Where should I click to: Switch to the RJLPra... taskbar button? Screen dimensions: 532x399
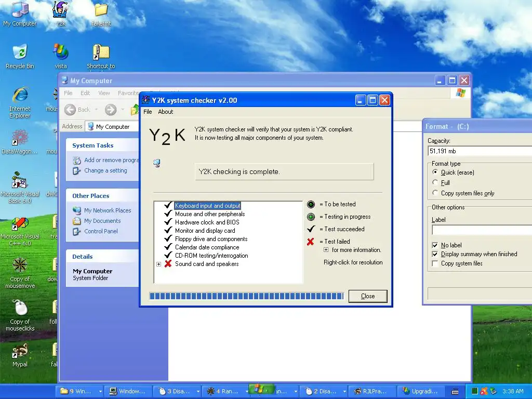(371, 392)
